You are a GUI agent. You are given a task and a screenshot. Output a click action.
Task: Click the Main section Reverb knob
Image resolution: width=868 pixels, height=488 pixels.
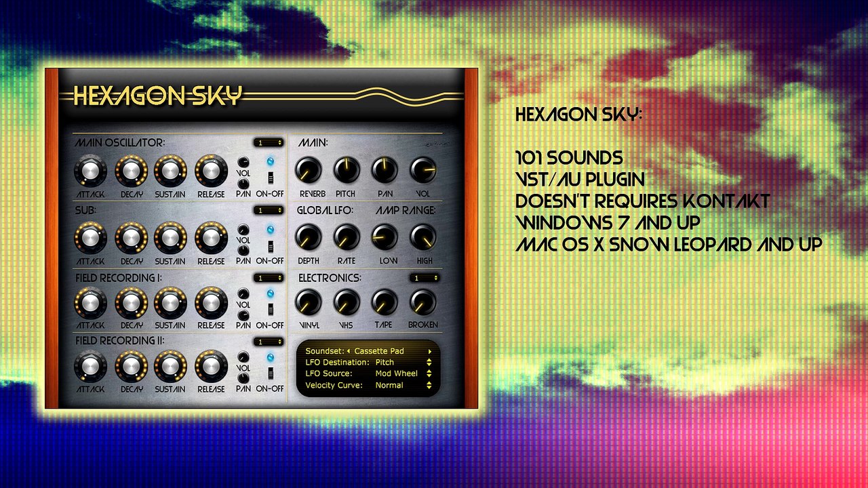[x=309, y=170]
